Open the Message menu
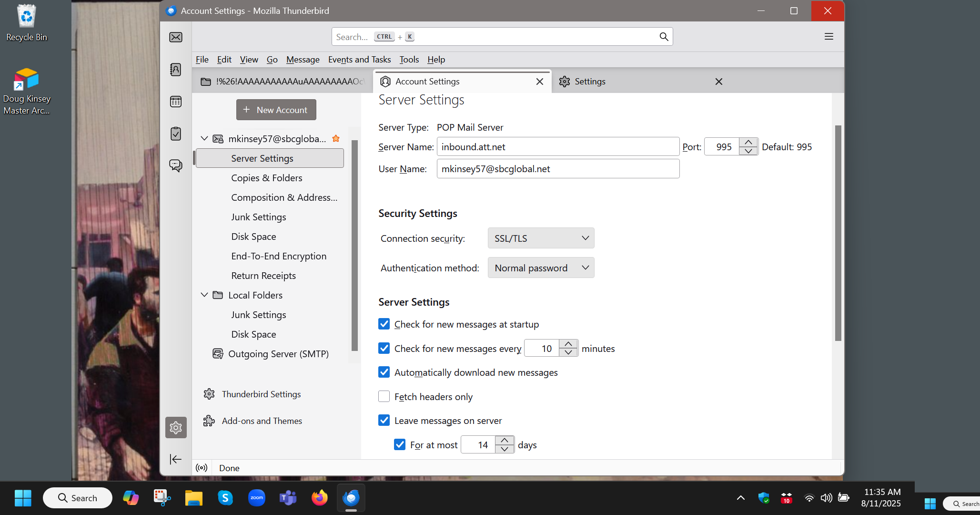 click(303, 60)
